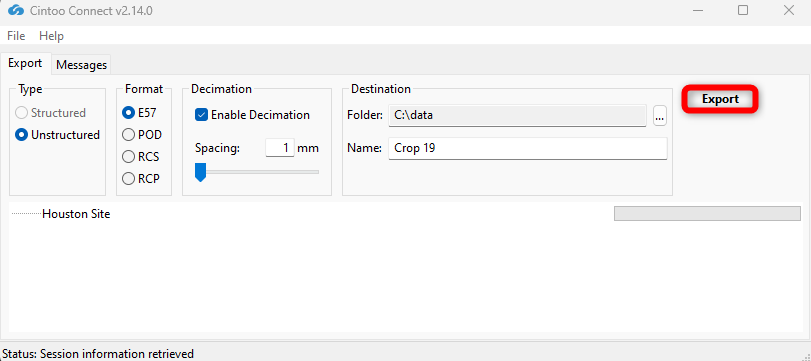
Task: Click the decimation spacing slider handle
Action: [x=200, y=172]
